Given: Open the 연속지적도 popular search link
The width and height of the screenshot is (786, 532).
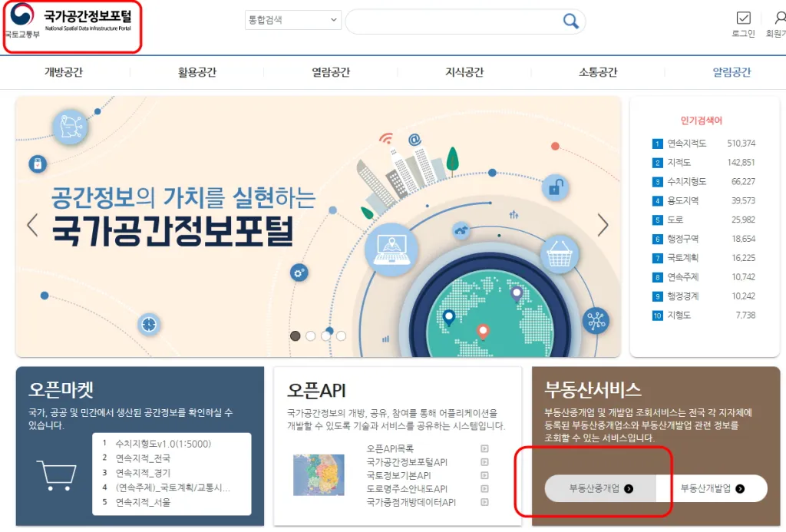Looking at the screenshot, I should coord(688,144).
